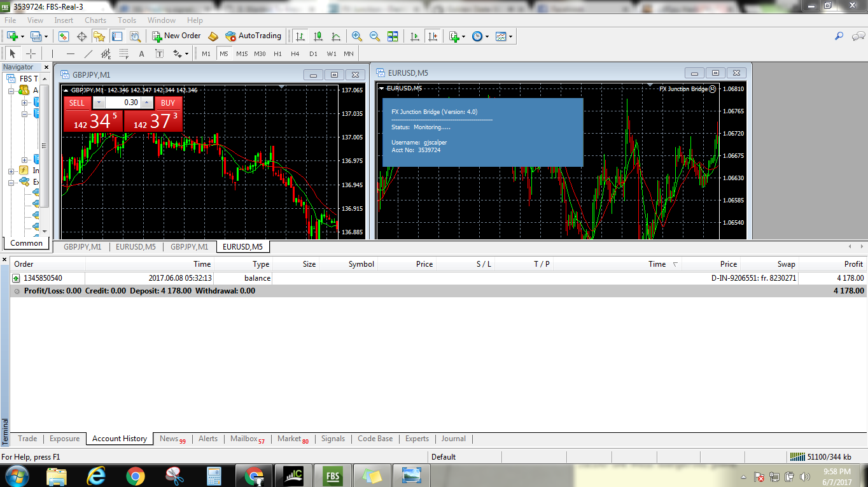This screenshot has height=487, width=868.
Task: Select the Vertical Line drawing tool
Action: point(53,53)
